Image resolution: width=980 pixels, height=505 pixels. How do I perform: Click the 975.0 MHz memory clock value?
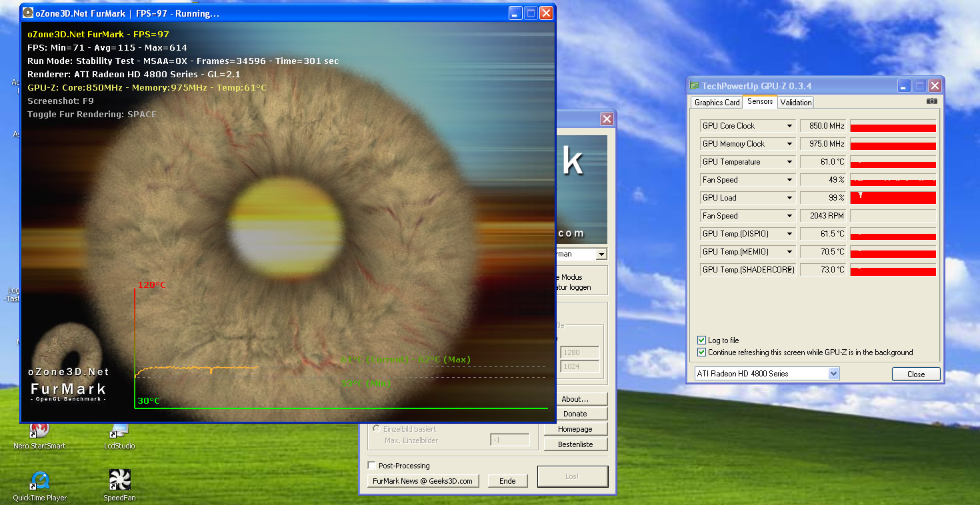[823, 144]
